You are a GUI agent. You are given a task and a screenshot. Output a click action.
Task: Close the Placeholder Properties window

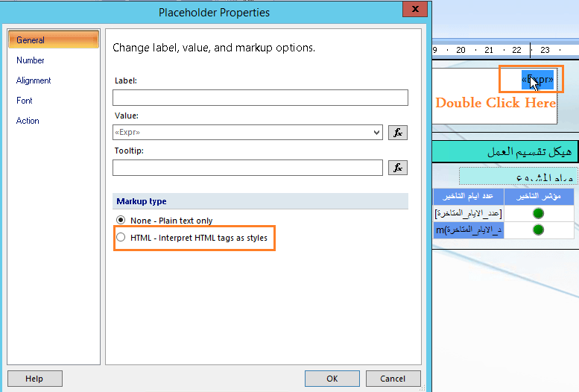pos(415,9)
